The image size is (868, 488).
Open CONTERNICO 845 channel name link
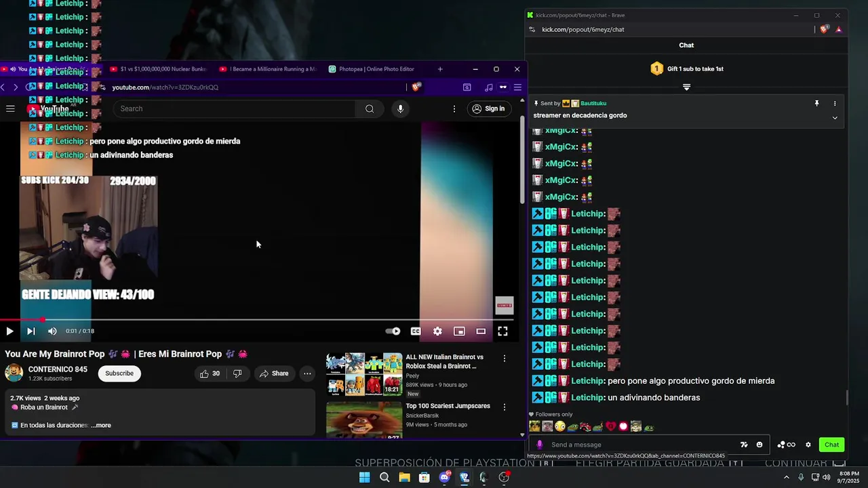(x=58, y=369)
